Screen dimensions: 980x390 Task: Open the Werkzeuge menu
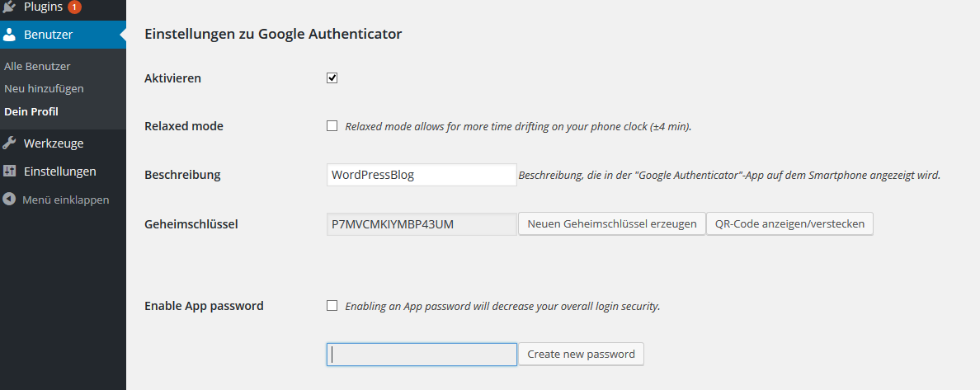coord(54,143)
